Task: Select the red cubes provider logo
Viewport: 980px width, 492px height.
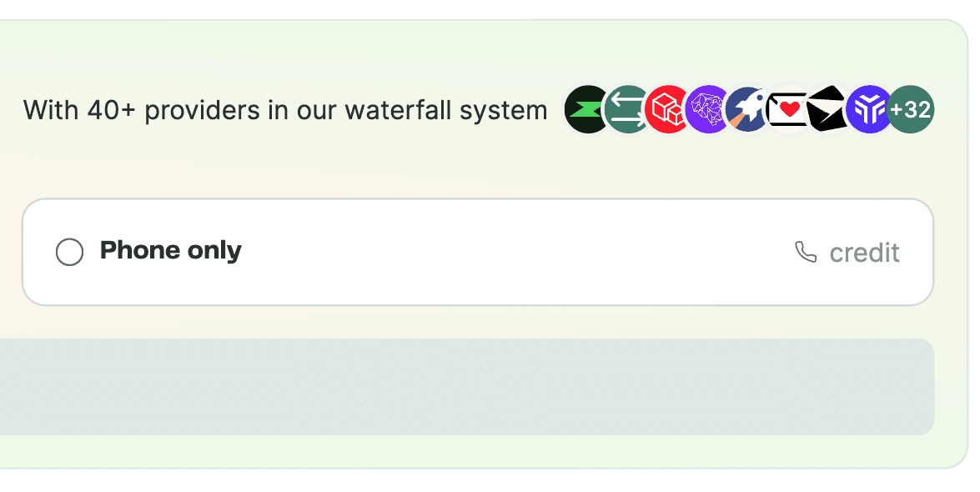Action: (666, 109)
